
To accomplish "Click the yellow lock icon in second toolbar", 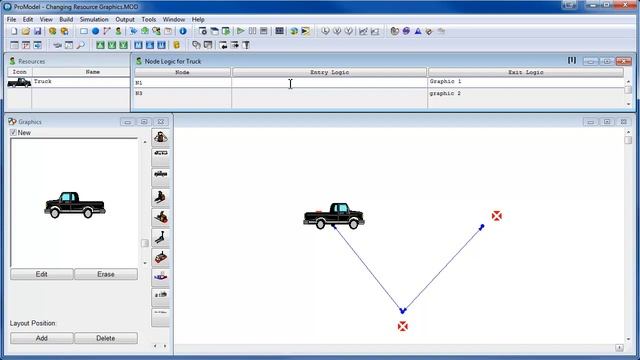I will tap(176, 45).
